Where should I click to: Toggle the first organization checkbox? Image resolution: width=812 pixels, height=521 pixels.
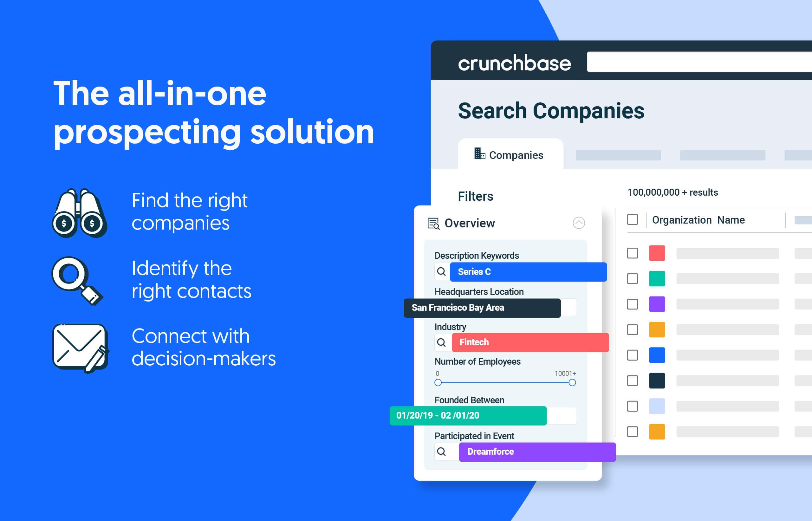click(633, 253)
